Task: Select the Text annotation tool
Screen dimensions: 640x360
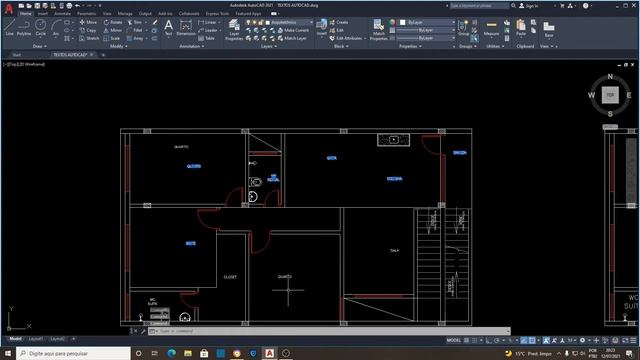Action: point(169,28)
